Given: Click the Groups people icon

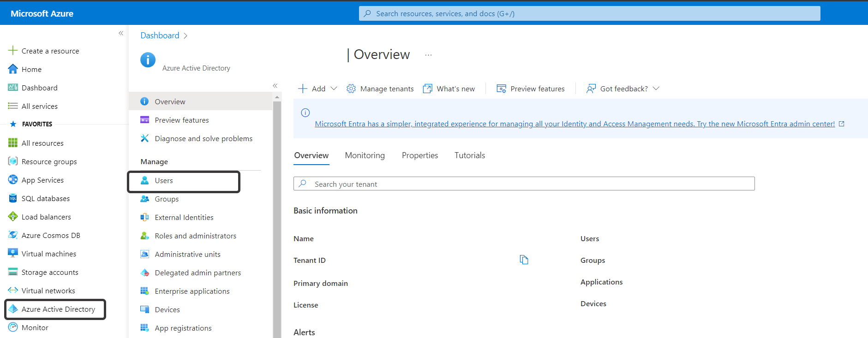Looking at the screenshot, I should click(x=144, y=199).
